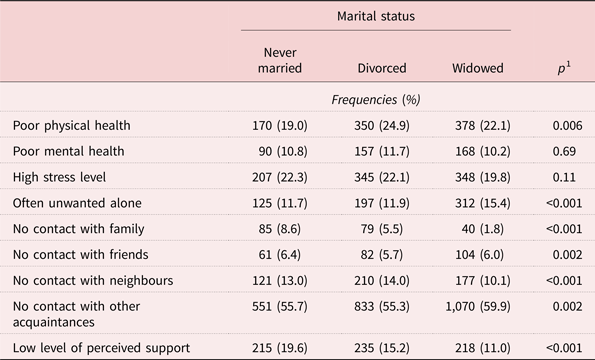This screenshot has width=595, height=360.
Task: Click the Frequencies (%) subheading
Action: pyautogui.click(x=376, y=100)
